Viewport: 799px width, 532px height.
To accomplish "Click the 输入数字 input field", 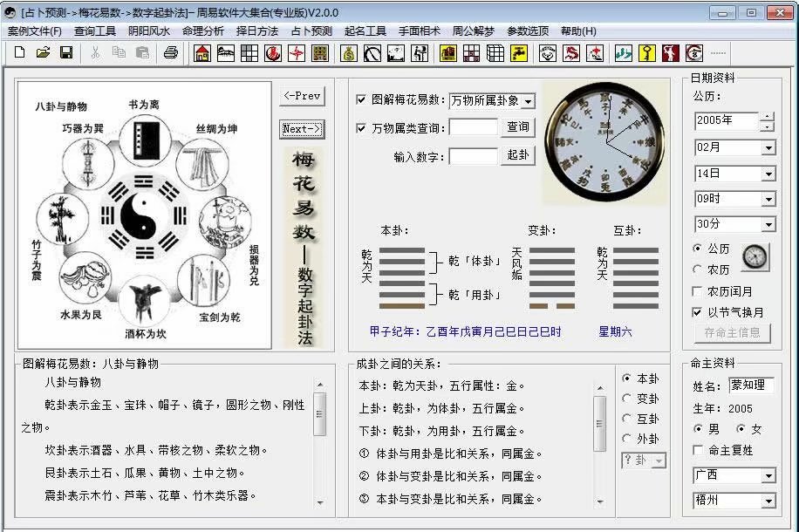I will click(x=473, y=156).
